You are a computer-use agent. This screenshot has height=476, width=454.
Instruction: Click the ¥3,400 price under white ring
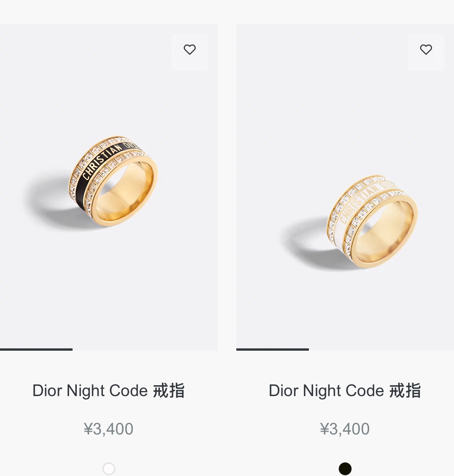[345, 429]
